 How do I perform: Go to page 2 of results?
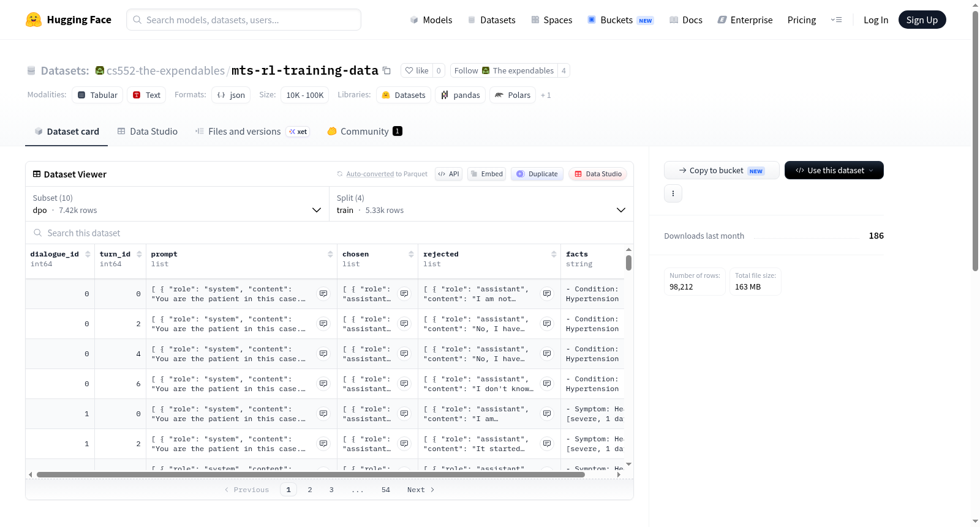(310, 490)
